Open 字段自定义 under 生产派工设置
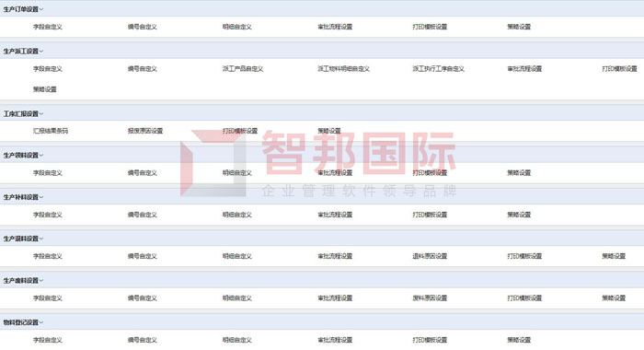Image resolution: width=644 pixels, height=350 pixels. click(48, 69)
